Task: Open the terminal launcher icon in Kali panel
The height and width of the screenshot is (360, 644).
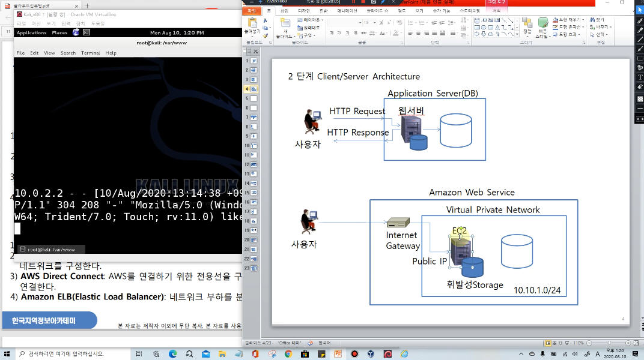Action: click(87, 32)
